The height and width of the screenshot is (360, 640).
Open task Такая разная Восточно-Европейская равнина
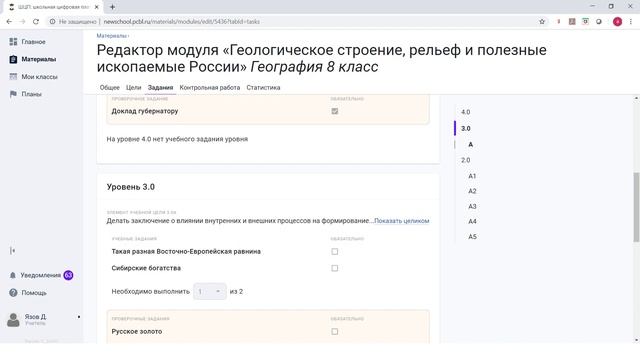186,251
